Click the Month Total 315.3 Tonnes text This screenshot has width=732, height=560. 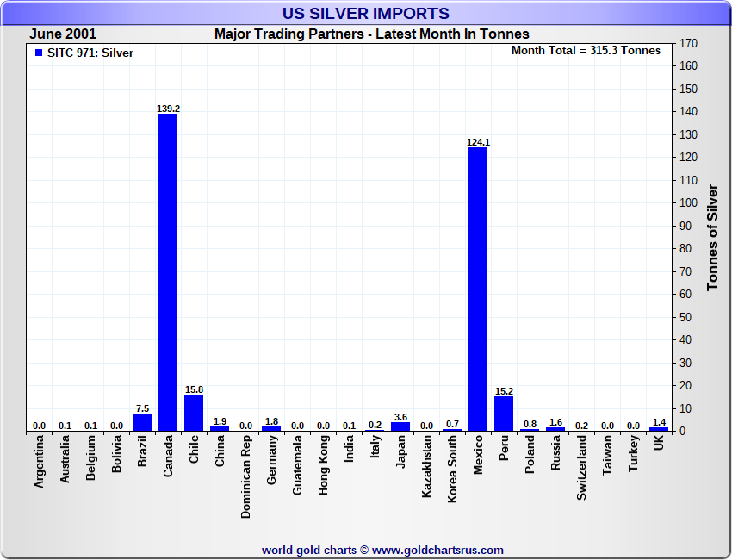586,51
